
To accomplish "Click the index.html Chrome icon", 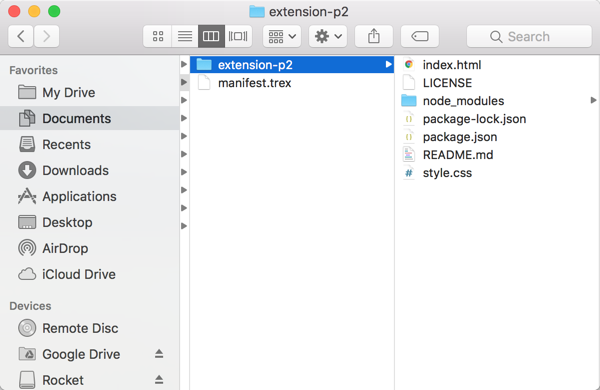I will pos(409,64).
